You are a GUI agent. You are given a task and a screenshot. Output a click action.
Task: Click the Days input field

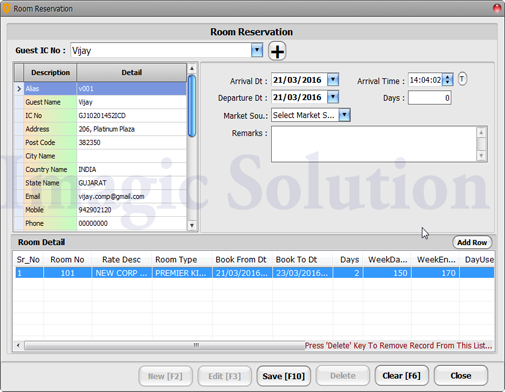pyautogui.click(x=430, y=98)
